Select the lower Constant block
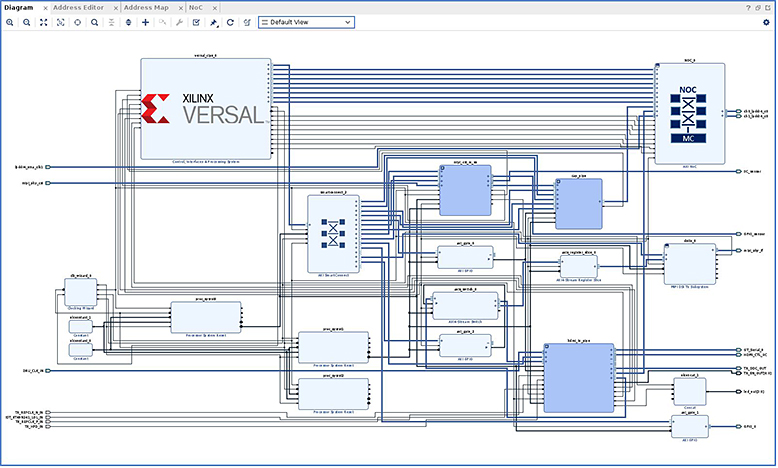The image size is (778, 468). pos(80,350)
